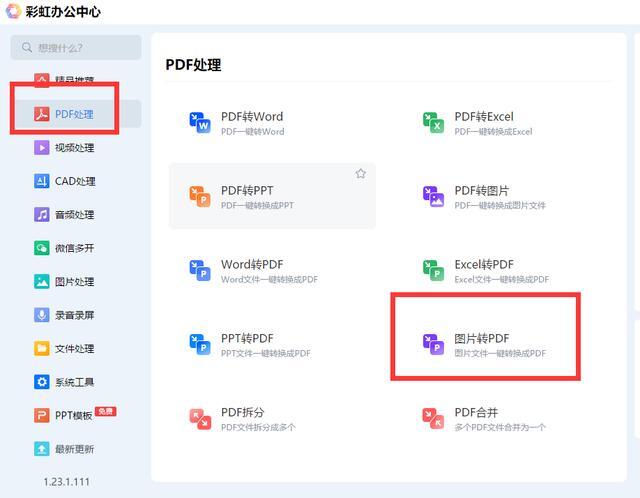Click description PDF一键转换成图片文件

pos(500,205)
